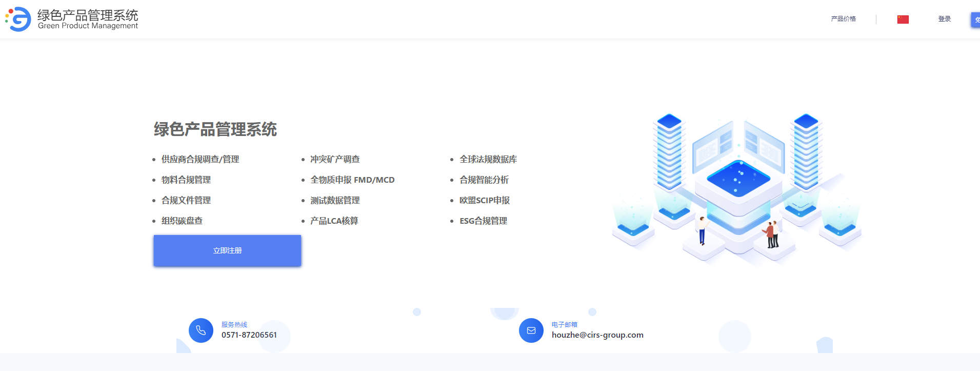Click the blue phone hotline icon

[201, 330]
